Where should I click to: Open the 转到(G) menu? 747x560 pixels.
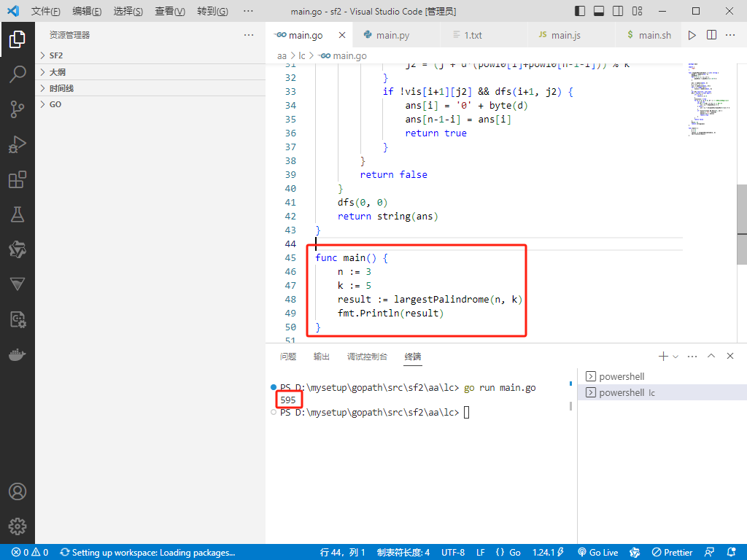tap(212, 11)
